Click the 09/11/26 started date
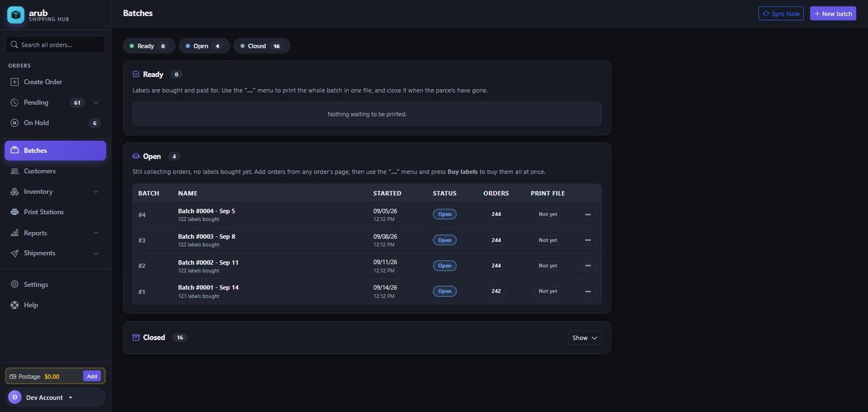This screenshot has width=868, height=412. click(x=385, y=262)
